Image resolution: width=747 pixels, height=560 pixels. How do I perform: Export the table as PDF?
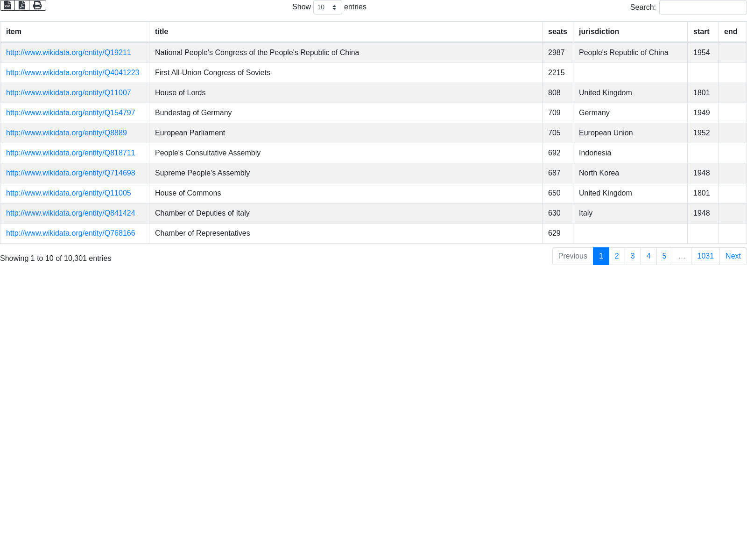point(22,5)
